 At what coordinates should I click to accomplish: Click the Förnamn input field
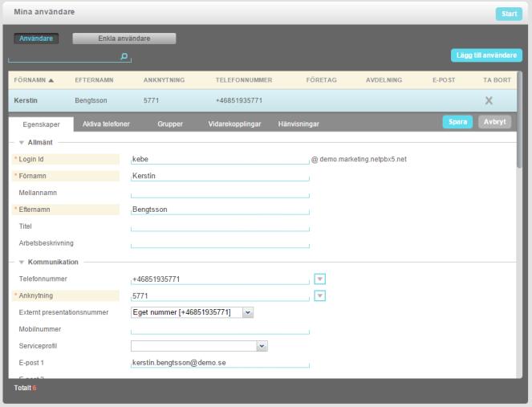(220, 176)
